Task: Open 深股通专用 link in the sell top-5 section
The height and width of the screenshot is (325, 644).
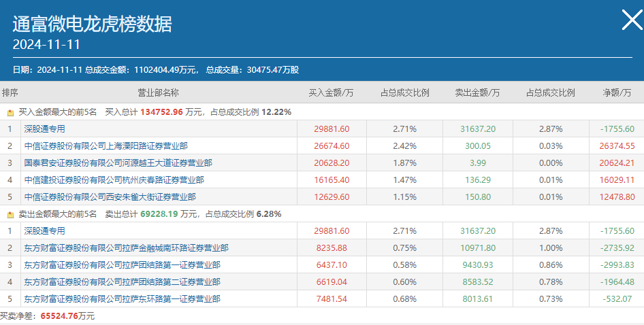Action: pyautogui.click(x=44, y=231)
